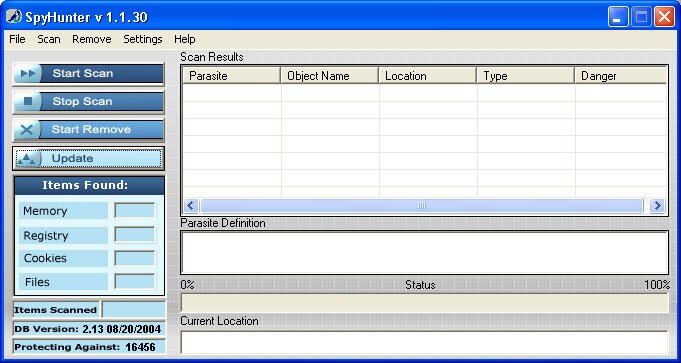Click the "Registry" label
This screenshot has width=681, height=363.
pyautogui.click(x=46, y=236)
